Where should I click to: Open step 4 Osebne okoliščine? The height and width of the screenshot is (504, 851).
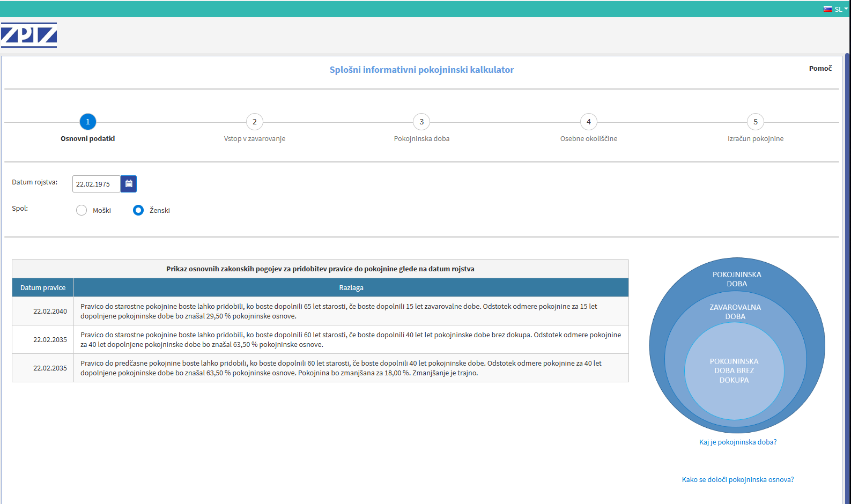tap(589, 122)
